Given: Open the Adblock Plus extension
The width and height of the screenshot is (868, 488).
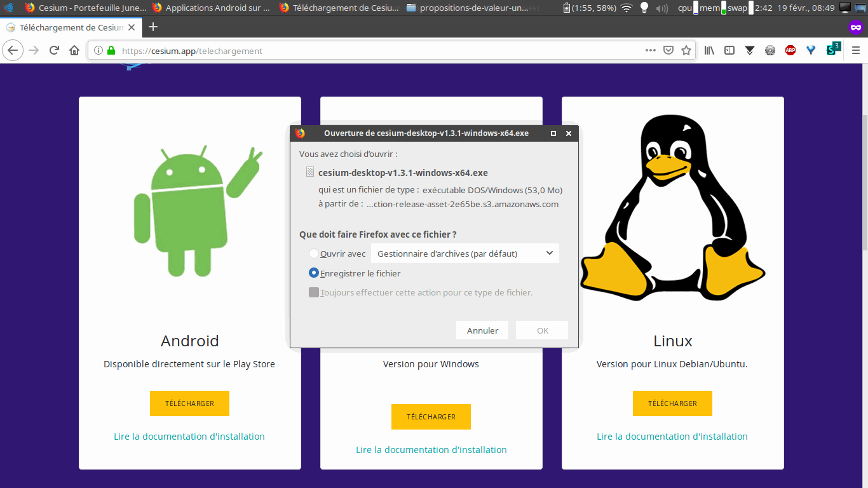Looking at the screenshot, I should coord(790,50).
